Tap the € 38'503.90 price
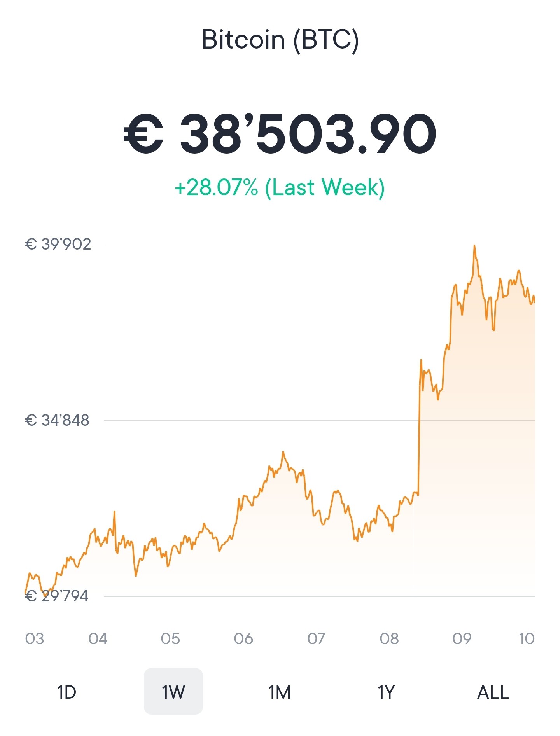 280,134
